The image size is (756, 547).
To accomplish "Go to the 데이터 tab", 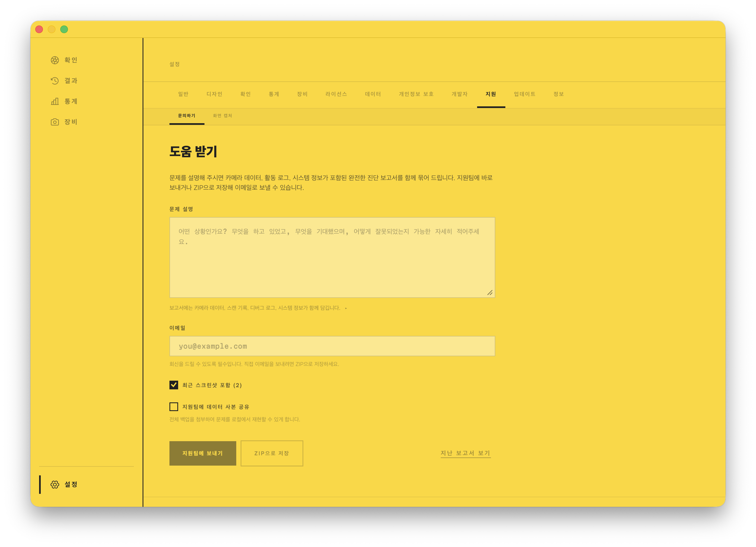I will click(373, 94).
